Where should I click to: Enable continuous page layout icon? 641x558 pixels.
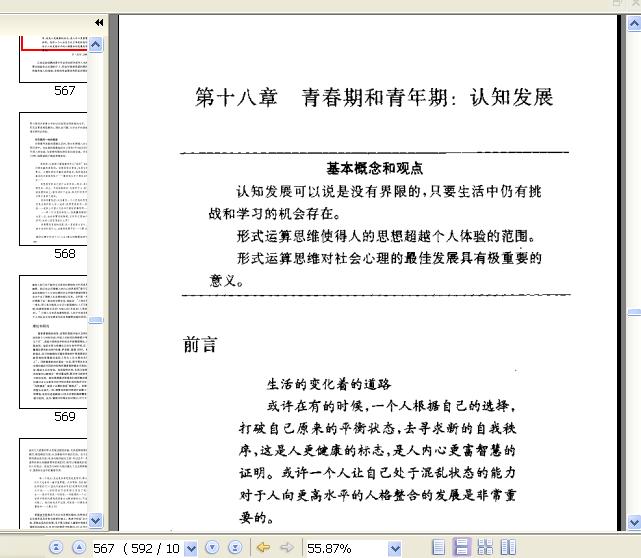(462, 547)
